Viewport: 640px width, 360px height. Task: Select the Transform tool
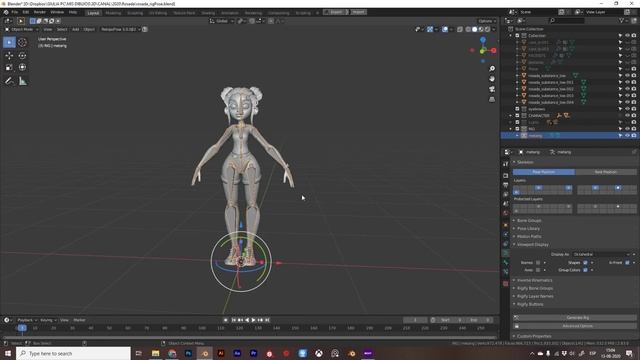pyautogui.click(x=22, y=67)
